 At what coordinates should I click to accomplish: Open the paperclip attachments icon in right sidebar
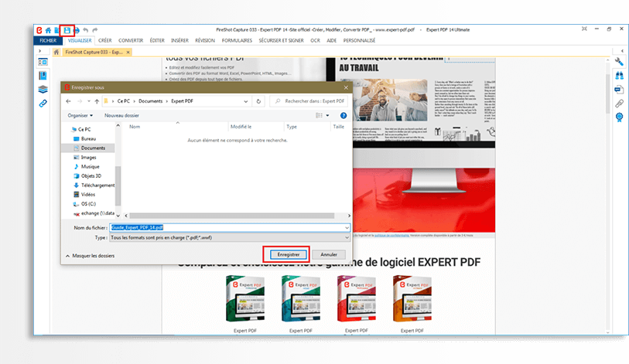[x=619, y=104]
